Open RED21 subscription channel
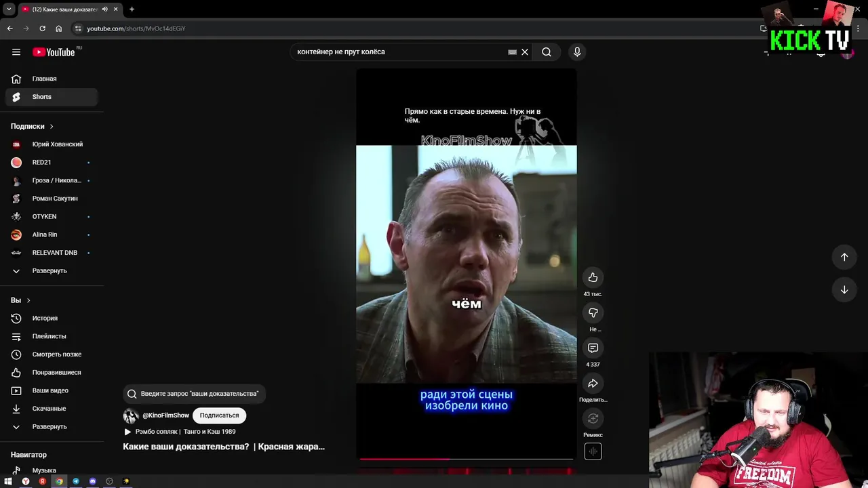868x488 pixels. click(52, 163)
